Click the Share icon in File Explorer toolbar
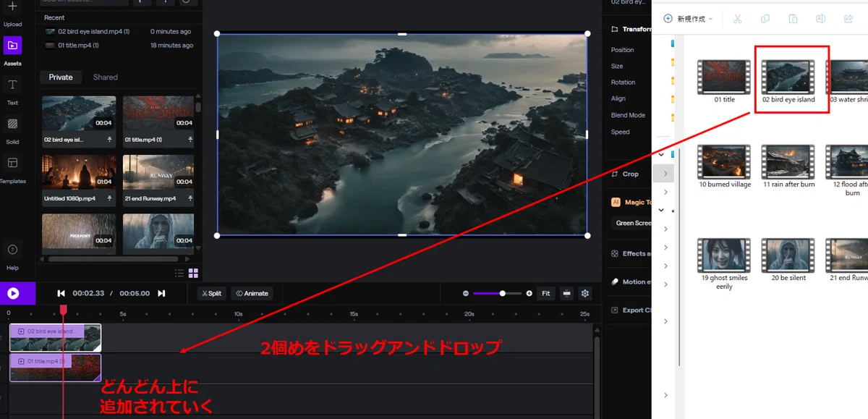Viewport: 868px width, 419px height. point(848,19)
